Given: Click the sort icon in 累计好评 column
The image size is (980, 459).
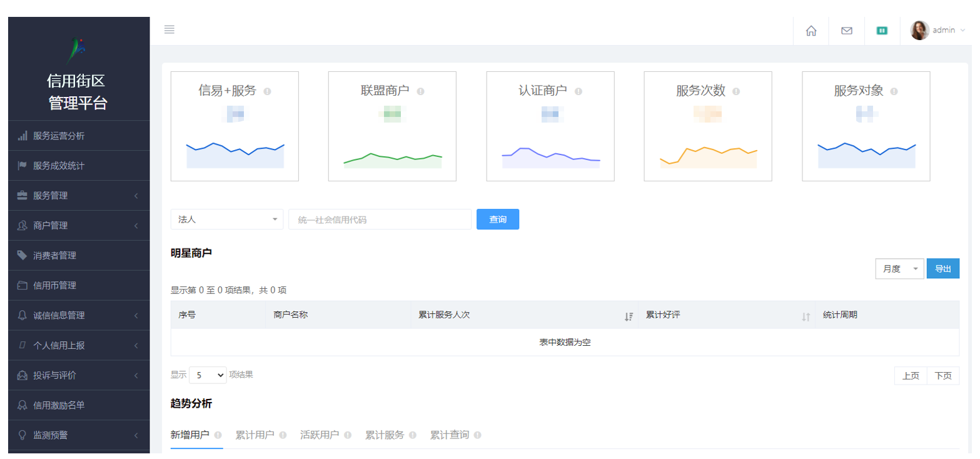Looking at the screenshot, I should pyautogui.click(x=806, y=316).
